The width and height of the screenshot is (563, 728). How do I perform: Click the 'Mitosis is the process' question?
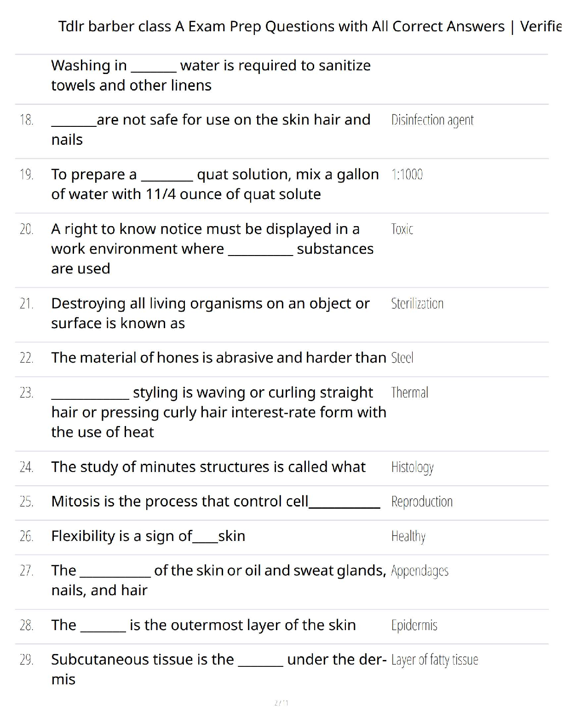tap(215, 501)
